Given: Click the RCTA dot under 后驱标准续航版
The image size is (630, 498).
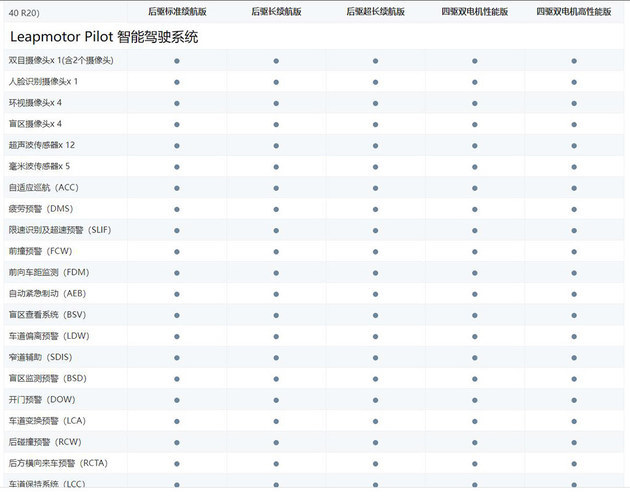Looking at the screenshot, I should tap(177, 464).
